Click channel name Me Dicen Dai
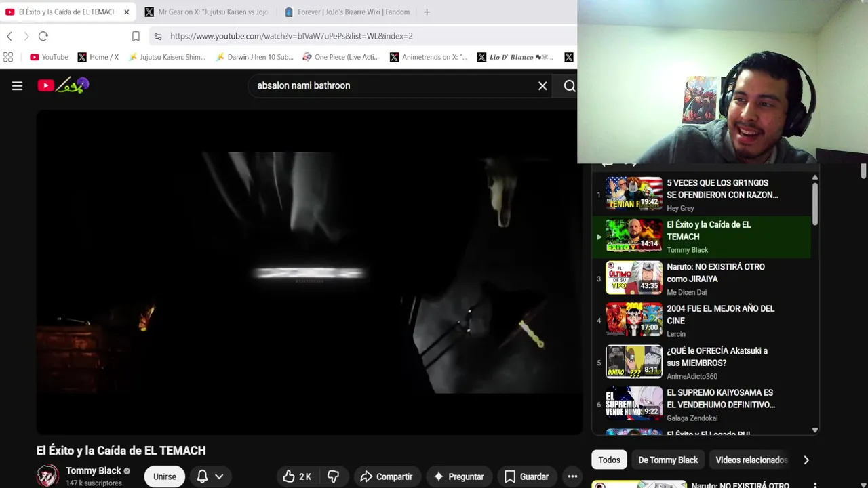 tap(686, 292)
